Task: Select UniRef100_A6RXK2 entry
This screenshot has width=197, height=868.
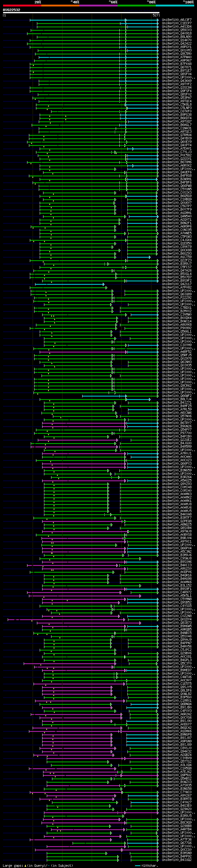Action: 177,165
